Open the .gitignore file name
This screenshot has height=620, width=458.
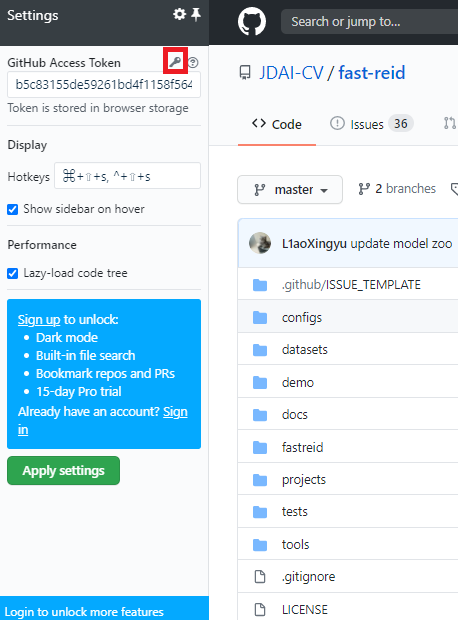coord(308,577)
